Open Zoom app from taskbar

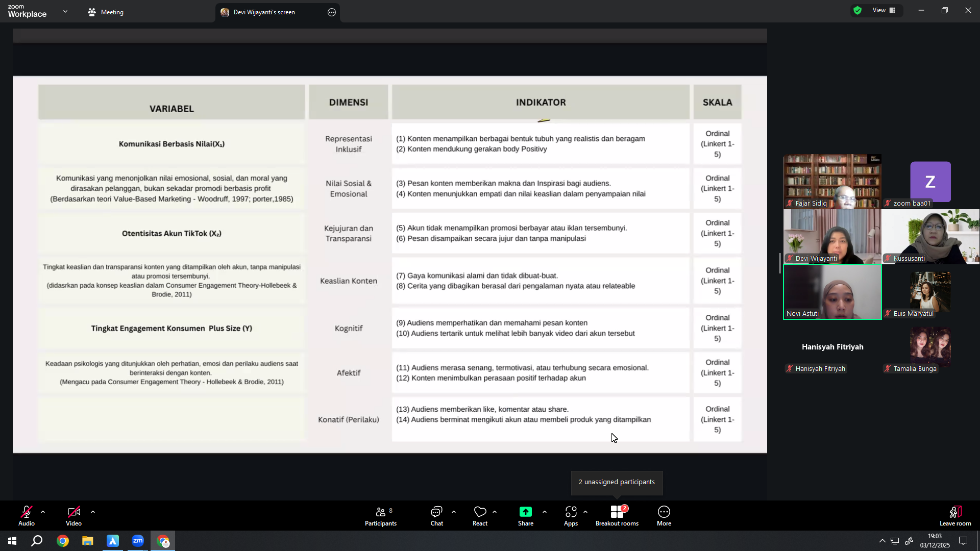138,541
